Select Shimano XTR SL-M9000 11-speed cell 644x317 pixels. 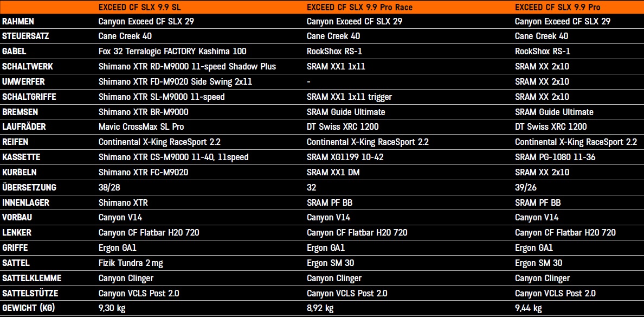pos(162,97)
